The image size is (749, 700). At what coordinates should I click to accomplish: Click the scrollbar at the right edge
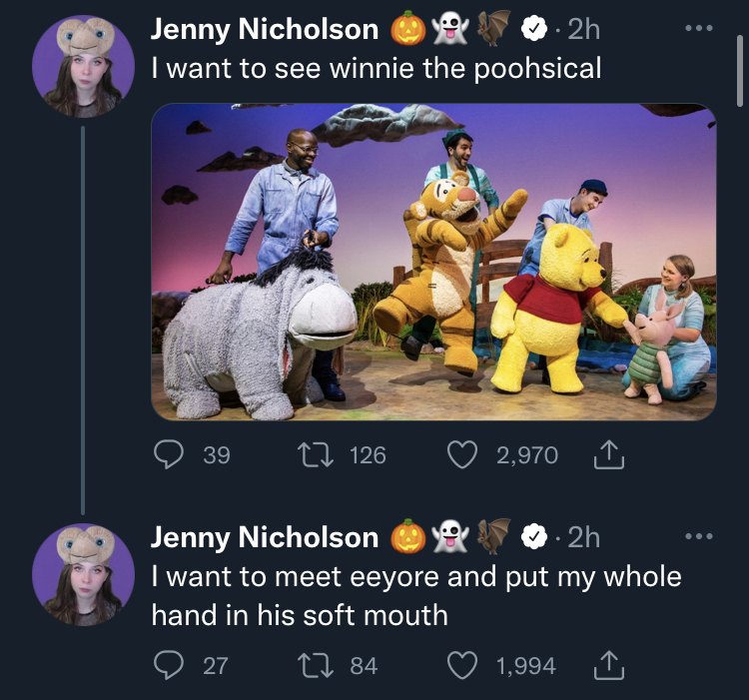tap(739, 70)
